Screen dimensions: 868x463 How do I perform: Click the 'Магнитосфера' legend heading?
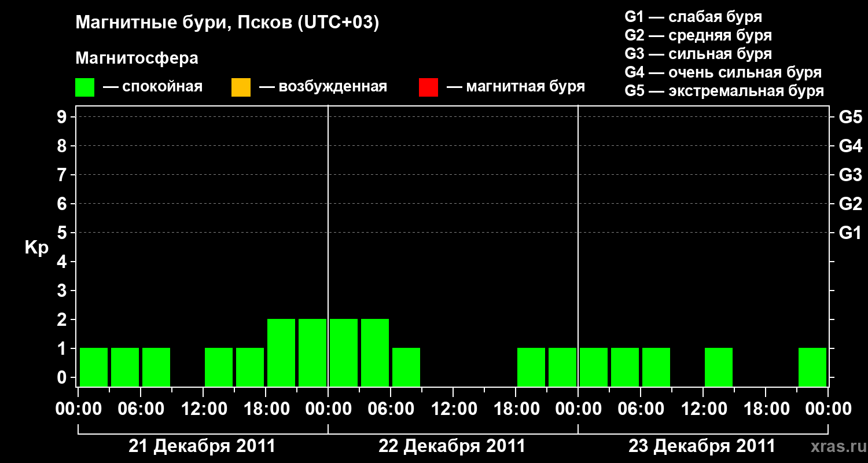click(x=137, y=58)
